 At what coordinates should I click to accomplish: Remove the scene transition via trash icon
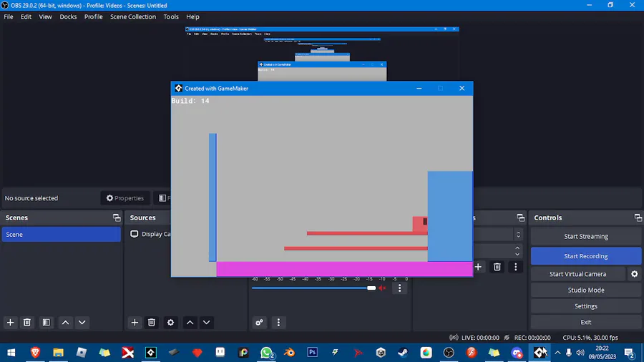click(497, 267)
